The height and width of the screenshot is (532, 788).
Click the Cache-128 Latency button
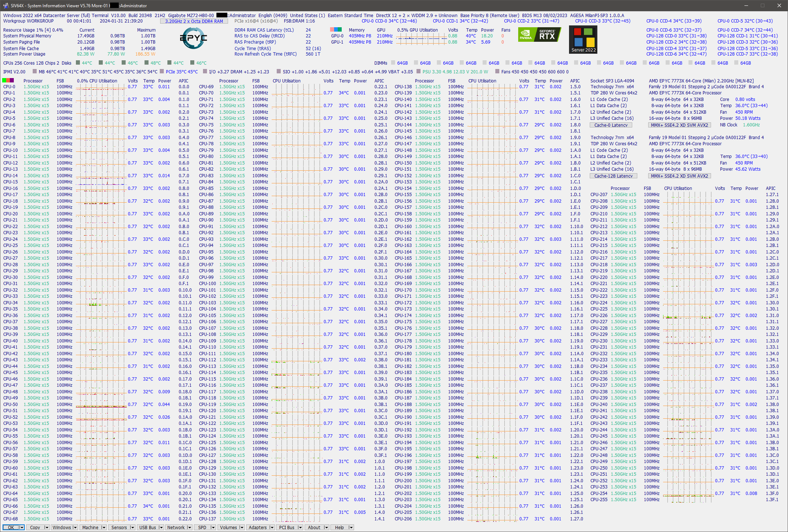pyautogui.click(x=613, y=176)
